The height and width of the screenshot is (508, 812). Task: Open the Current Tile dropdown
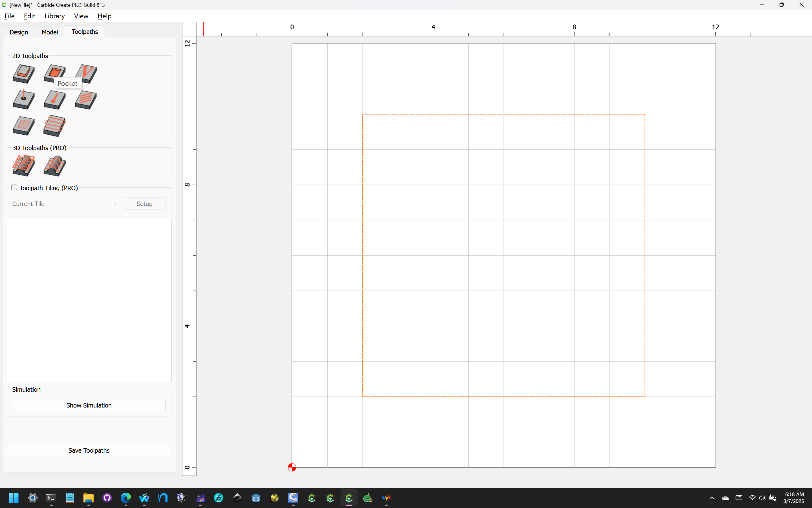point(84,203)
